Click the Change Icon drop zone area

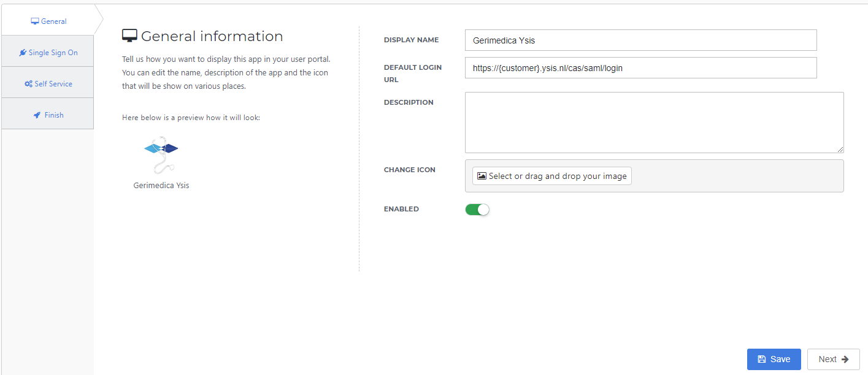pyautogui.click(x=655, y=176)
